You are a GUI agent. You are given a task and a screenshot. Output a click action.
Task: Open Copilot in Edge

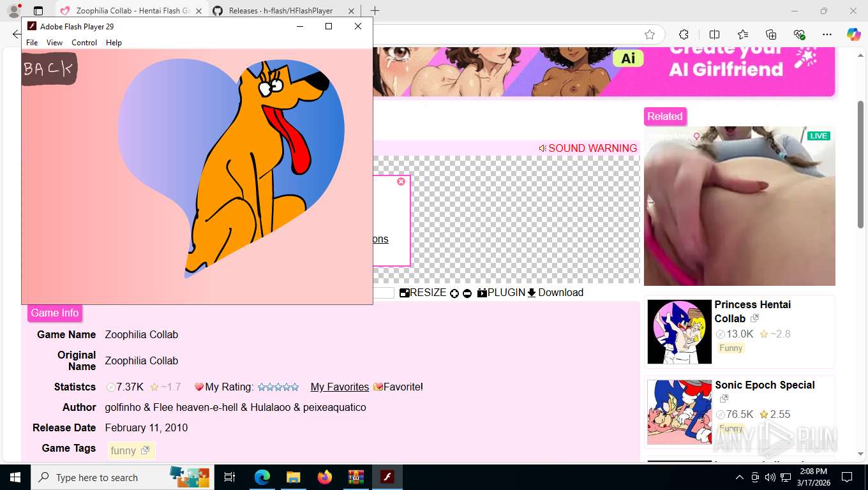(854, 34)
